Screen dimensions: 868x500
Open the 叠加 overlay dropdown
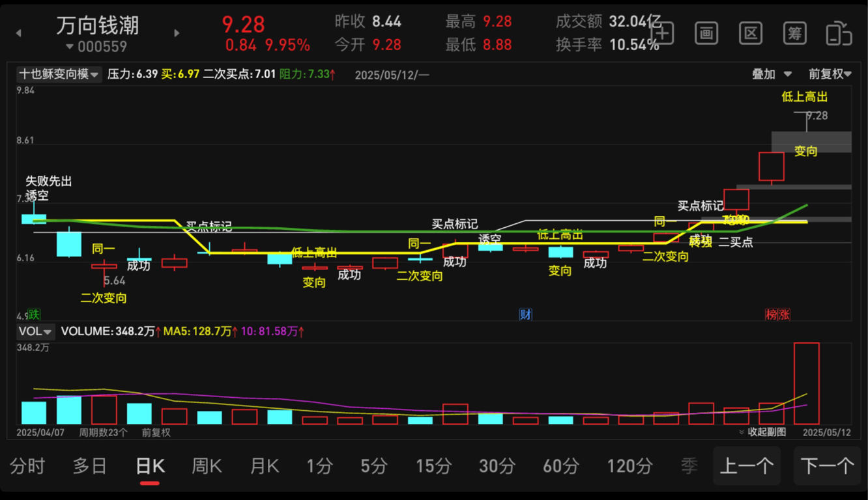[772, 74]
